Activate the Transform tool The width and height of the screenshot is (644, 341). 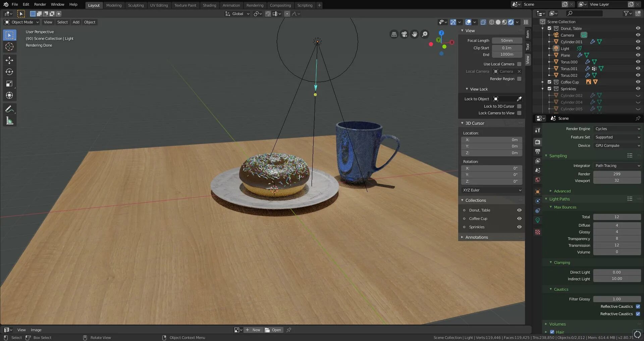[x=9, y=96]
